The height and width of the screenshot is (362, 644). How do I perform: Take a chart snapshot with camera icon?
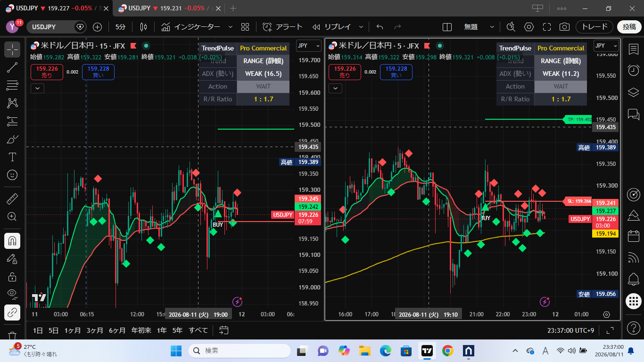pos(564,27)
